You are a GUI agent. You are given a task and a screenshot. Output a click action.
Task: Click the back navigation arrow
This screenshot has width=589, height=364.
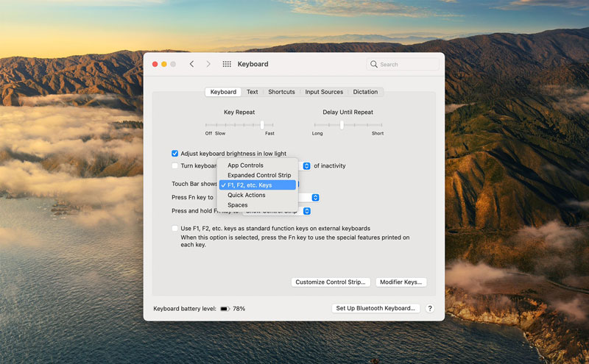pos(192,65)
